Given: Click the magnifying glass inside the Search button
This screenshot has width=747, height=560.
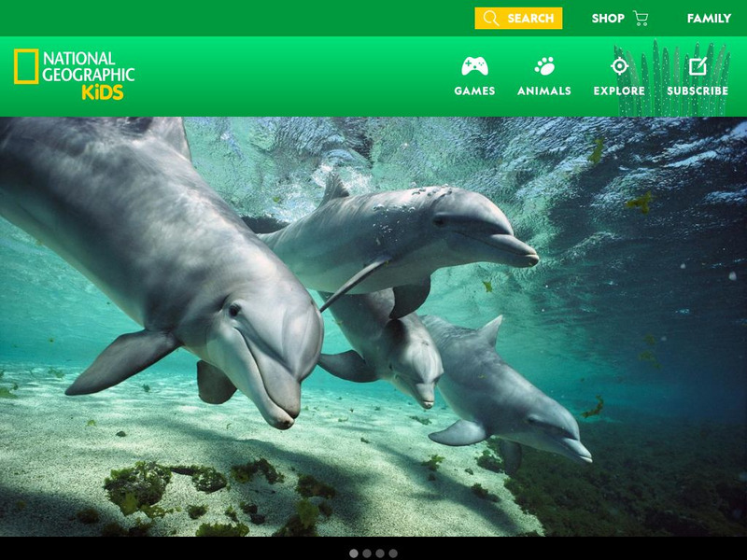Looking at the screenshot, I should pyautogui.click(x=490, y=17).
